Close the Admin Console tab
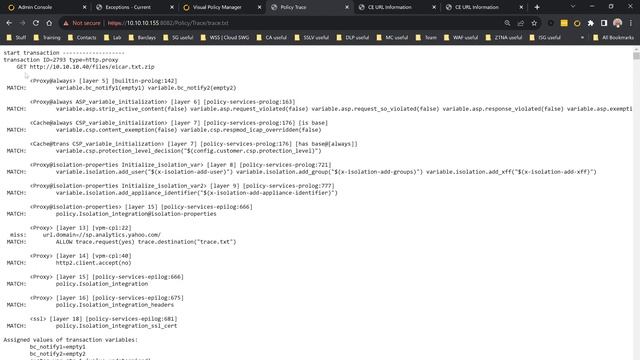Viewport: 640px width, 360px height. tap(84, 7)
